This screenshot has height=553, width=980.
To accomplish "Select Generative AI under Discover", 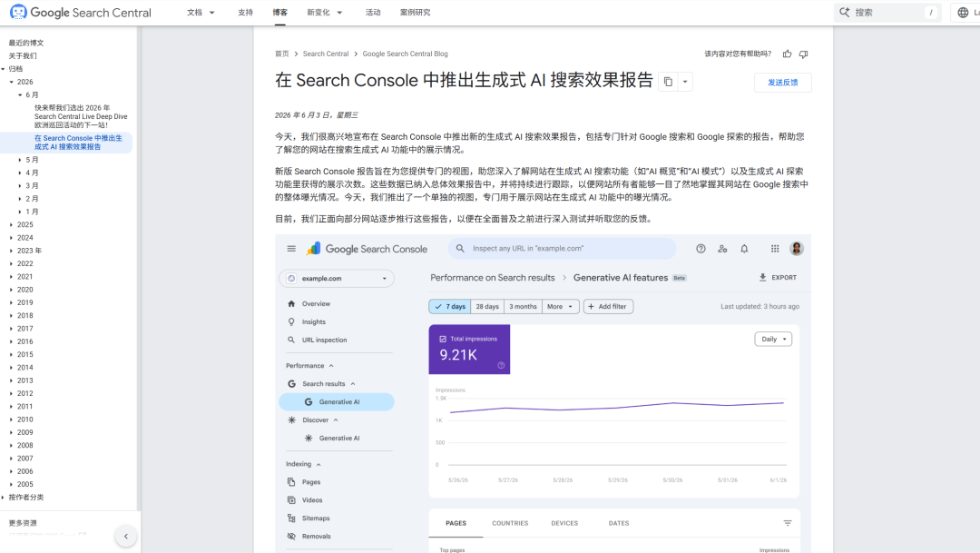I will [338, 438].
